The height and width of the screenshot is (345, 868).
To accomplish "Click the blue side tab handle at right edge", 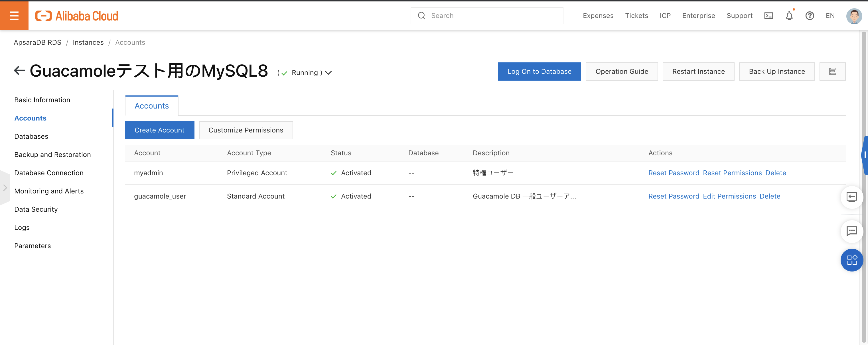I will [865, 155].
